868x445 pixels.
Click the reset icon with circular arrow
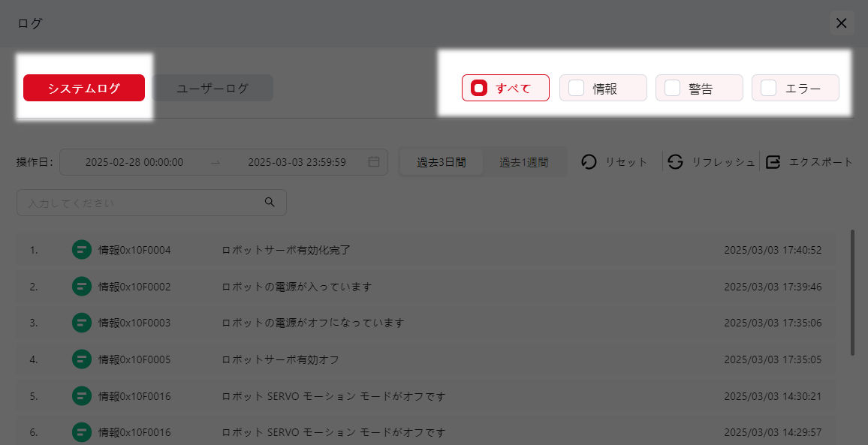click(589, 162)
